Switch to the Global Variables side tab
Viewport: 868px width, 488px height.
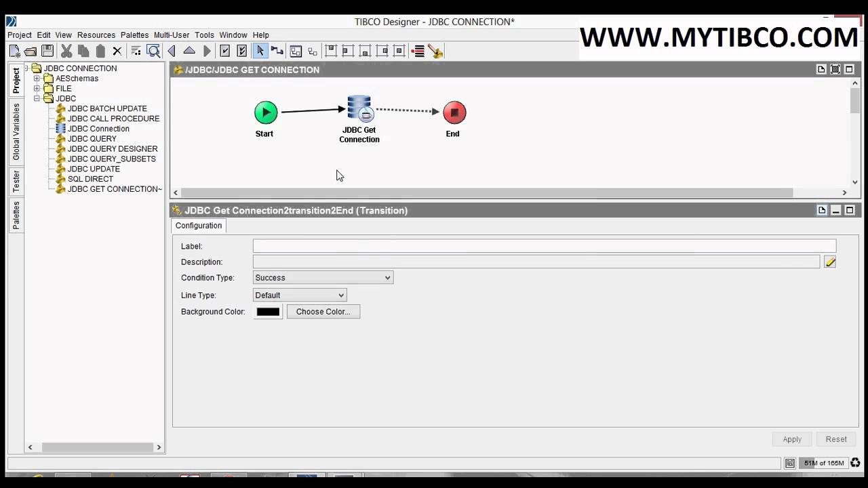16,131
